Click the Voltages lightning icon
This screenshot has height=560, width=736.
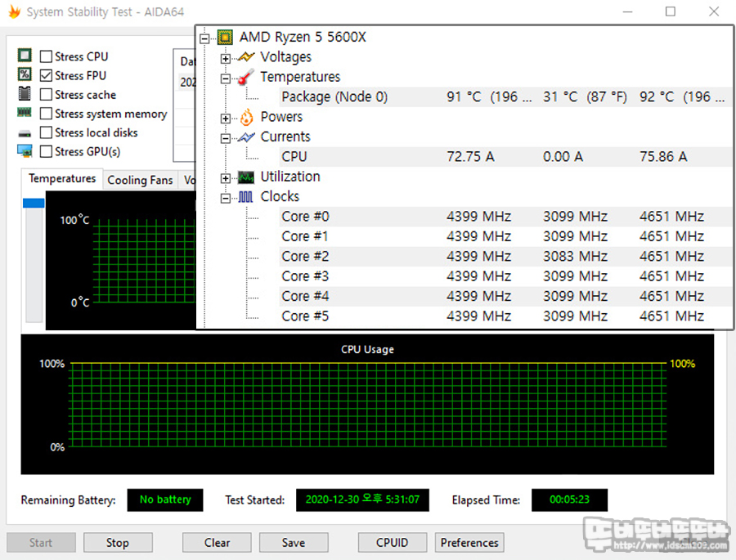[246, 57]
